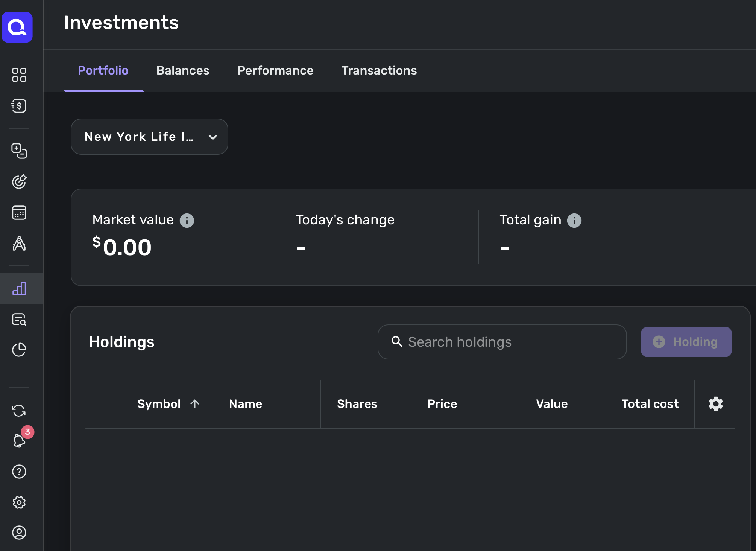756x551 pixels.
Task: Open the calendar icon in sidebar
Action: coord(19,213)
